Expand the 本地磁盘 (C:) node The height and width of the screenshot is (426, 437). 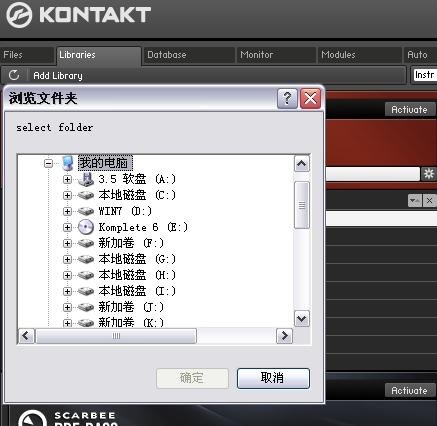(x=67, y=195)
